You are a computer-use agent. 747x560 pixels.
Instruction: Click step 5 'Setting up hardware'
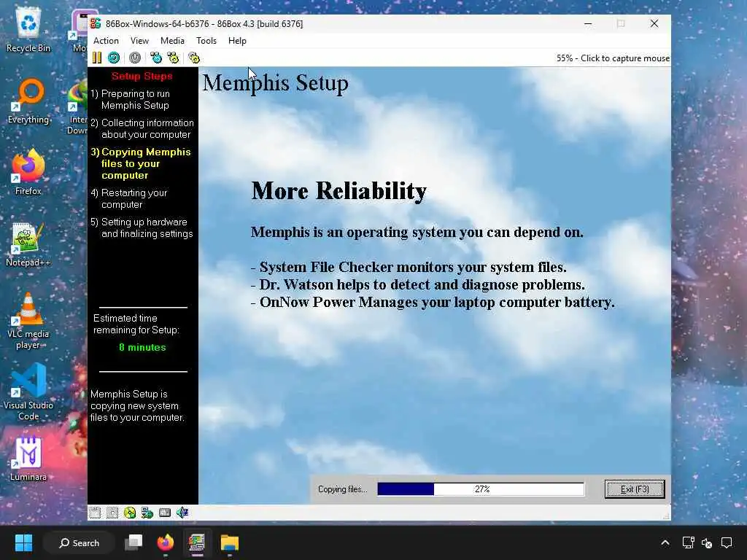pos(142,227)
